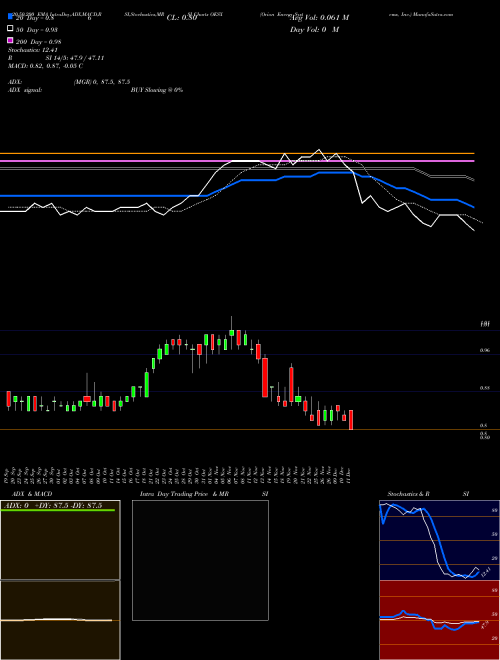Click the 'Avg Vol: 0.061 M' text
The height and width of the screenshot is (660, 500).
click(x=319, y=18)
